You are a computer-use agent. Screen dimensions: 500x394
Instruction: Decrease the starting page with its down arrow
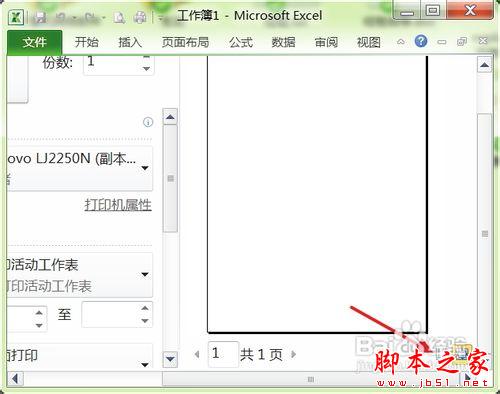[x=39, y=325]
